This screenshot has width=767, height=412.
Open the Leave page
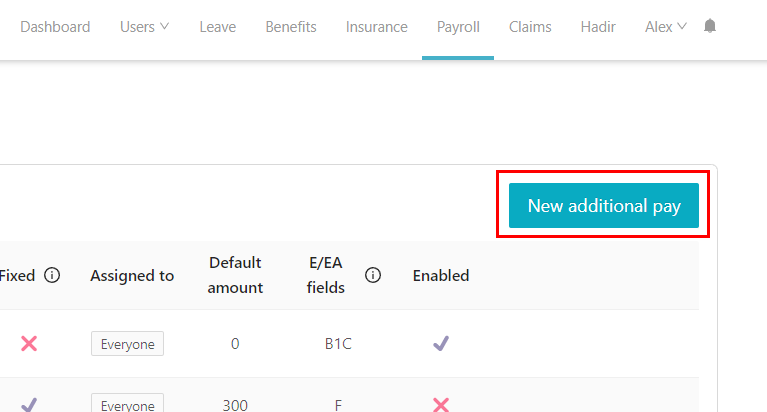point(218,26)
